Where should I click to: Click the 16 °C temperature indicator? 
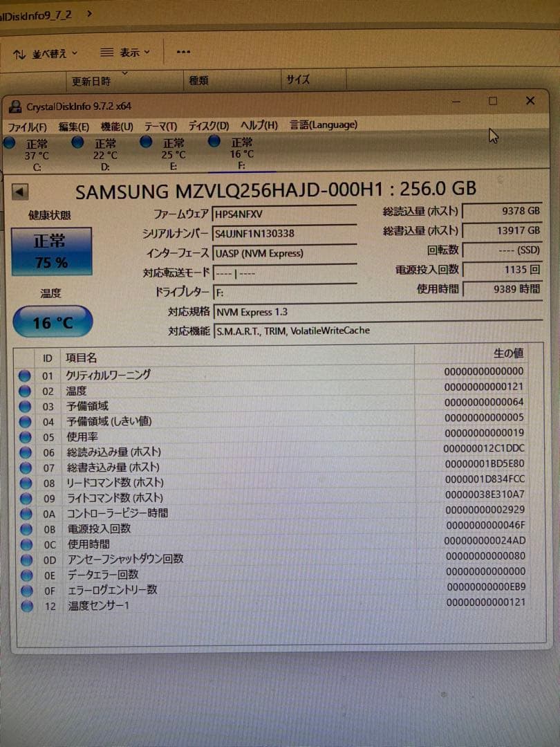pyautogui.click(x=53, y=322)
